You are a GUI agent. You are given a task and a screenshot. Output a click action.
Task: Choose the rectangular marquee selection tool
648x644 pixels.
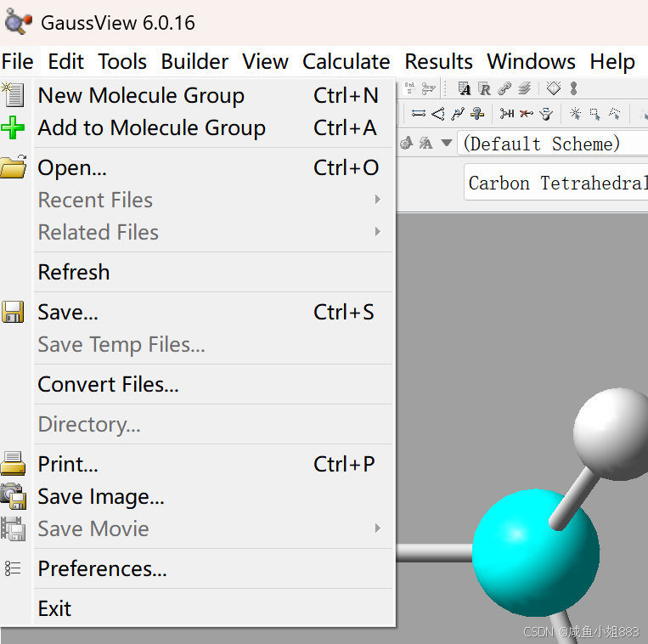pos(595,114)
